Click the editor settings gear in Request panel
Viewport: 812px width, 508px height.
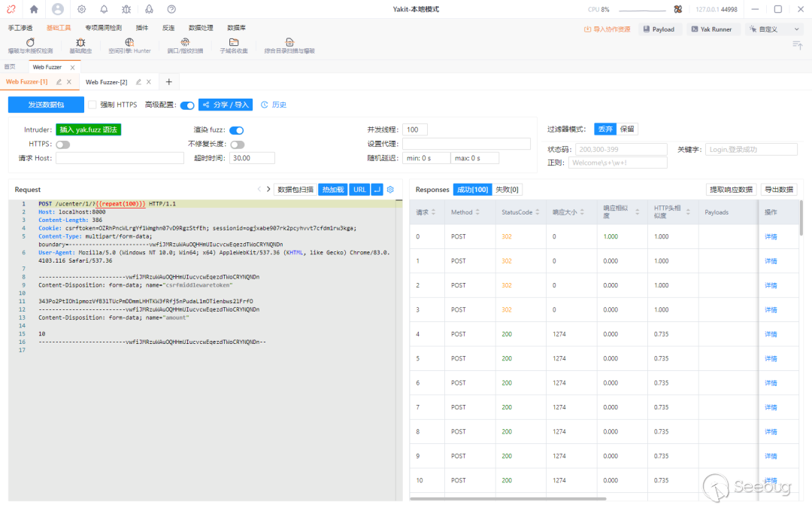click(x=390, y=190)
